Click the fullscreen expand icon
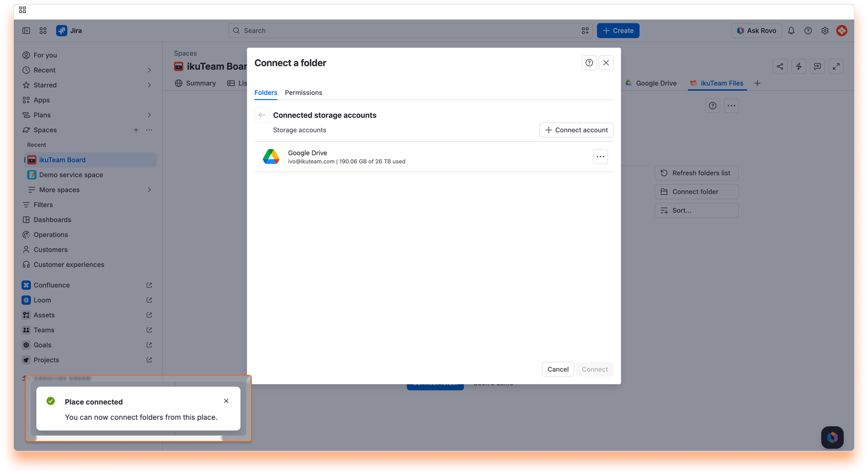868x474 pixels. click(x=836, y=66)
